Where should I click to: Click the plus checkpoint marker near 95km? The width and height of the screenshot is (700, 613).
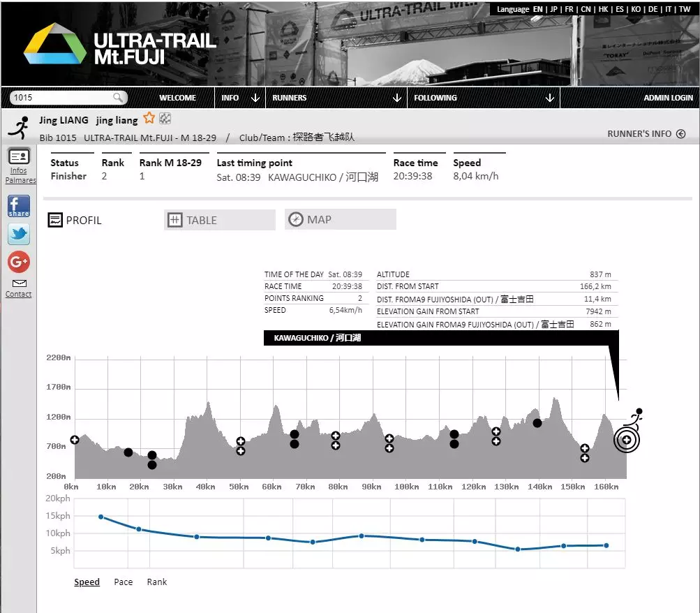389,443
